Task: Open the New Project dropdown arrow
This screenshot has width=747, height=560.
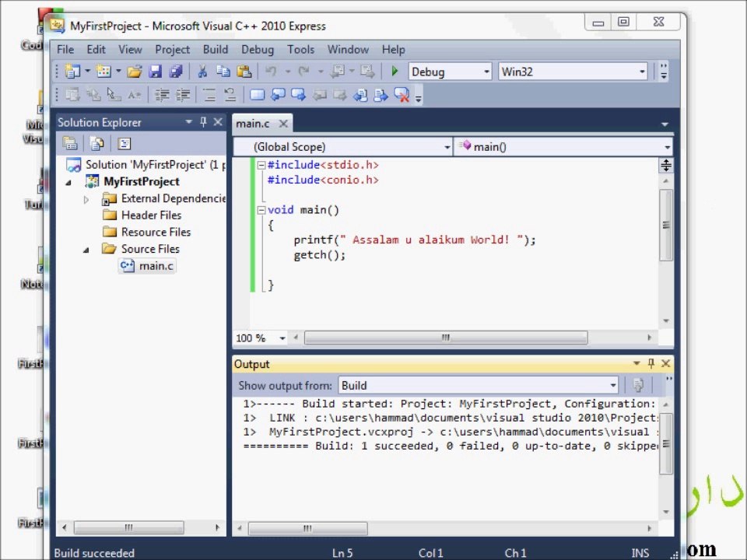Action: pyautogui.click(x=88, y=72)
